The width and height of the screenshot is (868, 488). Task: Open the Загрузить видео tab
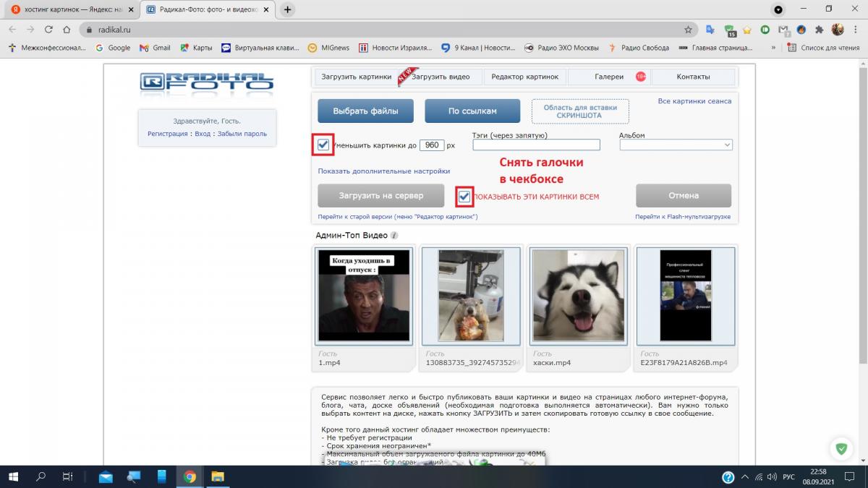(441, 77)
